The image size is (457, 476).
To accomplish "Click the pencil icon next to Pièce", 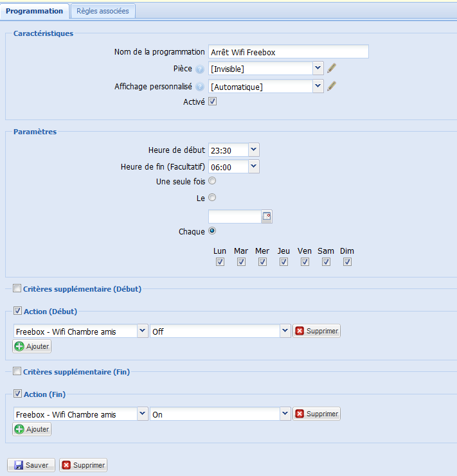I will (332, 68).
